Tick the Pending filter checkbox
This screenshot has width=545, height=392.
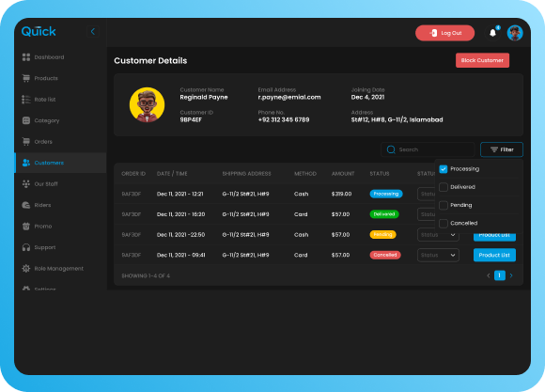[444, 205]
